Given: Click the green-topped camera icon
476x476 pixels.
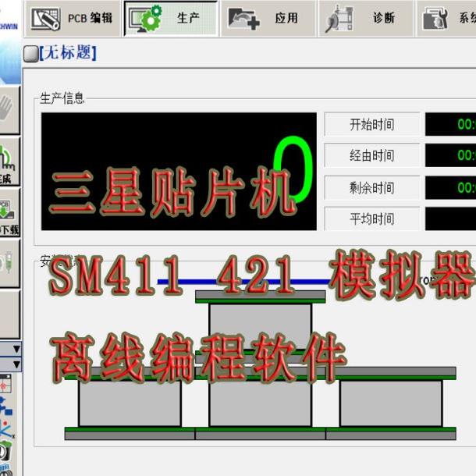Looking at the screenshot, I should (5, 451).
